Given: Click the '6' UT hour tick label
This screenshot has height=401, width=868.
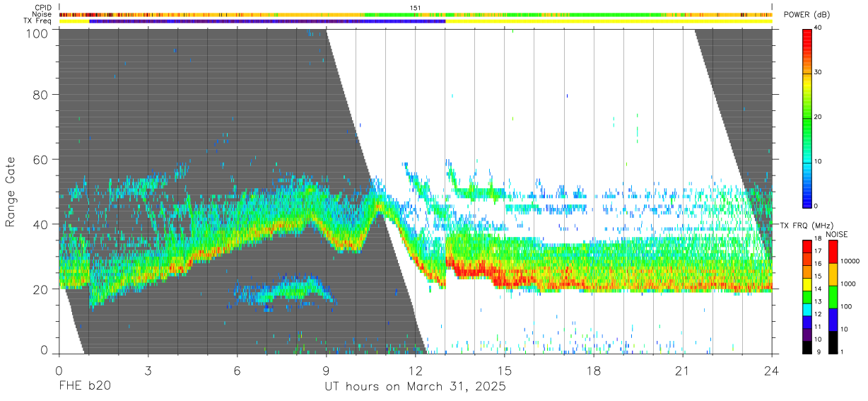Looking at the screenshot, I should 237,371.
